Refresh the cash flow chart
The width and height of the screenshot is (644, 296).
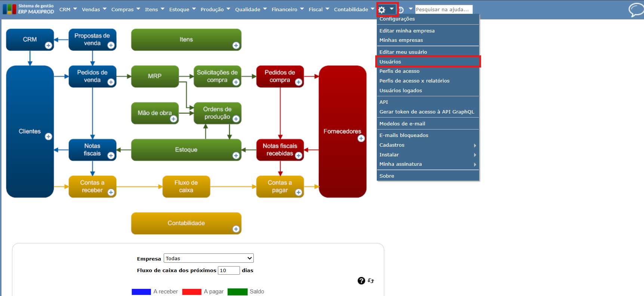371,281
